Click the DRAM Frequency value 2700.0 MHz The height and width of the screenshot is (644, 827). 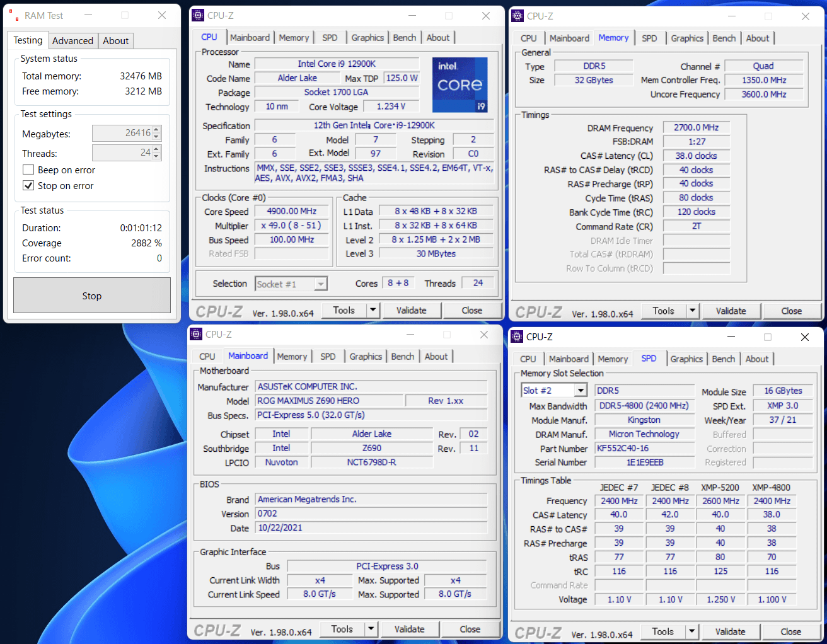pyautogui.click(x=696, y=127)
